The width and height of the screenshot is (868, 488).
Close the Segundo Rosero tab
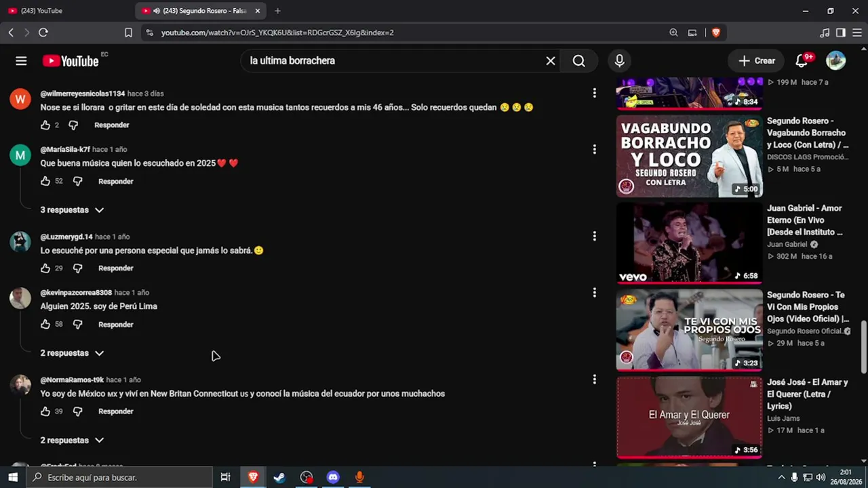coord(258,11)
